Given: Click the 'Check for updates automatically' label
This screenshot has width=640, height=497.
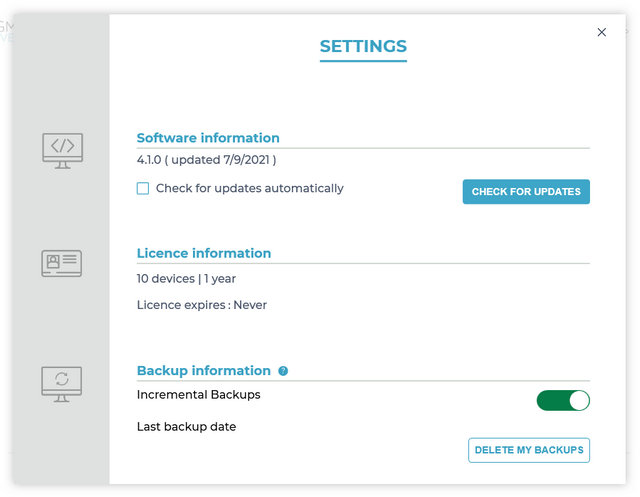Looking at the screenshot, I should 249,188.
